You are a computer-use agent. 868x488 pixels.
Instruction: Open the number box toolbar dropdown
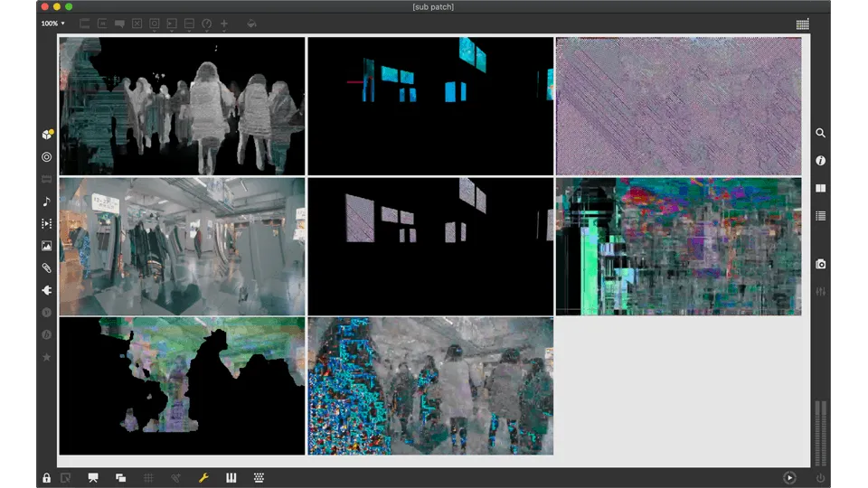tap(172, 23)
